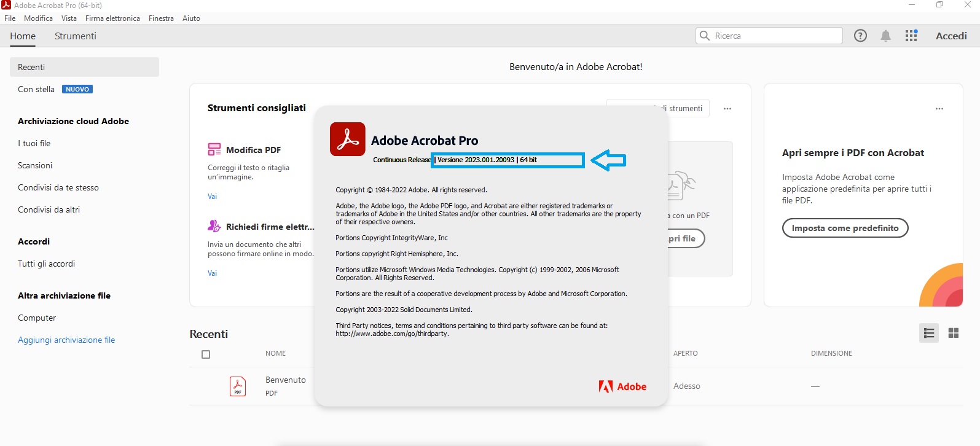Open the Vista menu
Screen dimensions: 980x446
point(69,18)
